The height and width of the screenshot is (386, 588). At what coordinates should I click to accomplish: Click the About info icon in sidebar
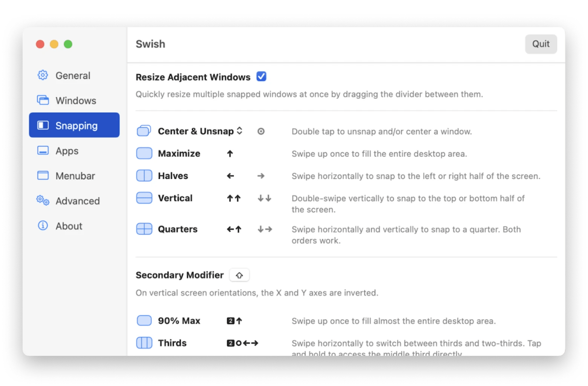[43, 225]
